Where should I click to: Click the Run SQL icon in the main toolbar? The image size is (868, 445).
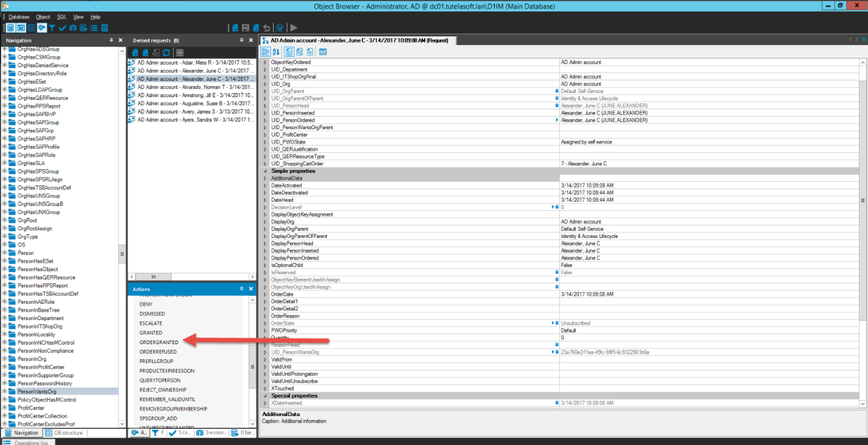(x=293, y=27)
